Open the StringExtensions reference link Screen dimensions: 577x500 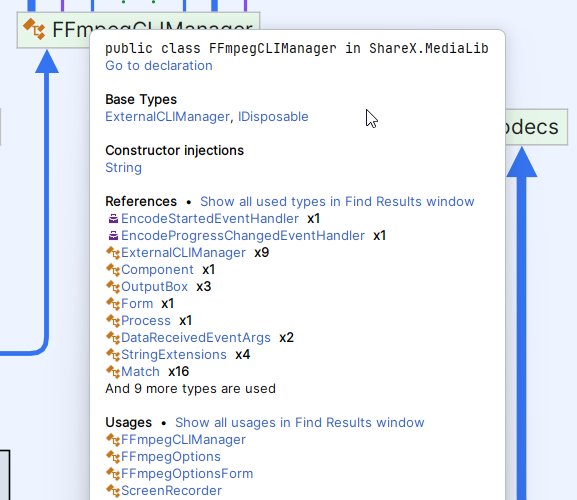[x=174, y=355]
